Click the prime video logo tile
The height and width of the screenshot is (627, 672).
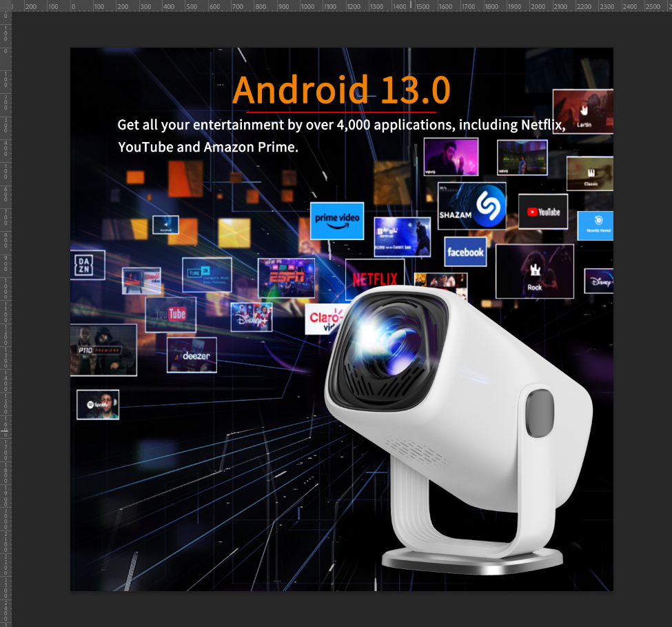point(336,221)
